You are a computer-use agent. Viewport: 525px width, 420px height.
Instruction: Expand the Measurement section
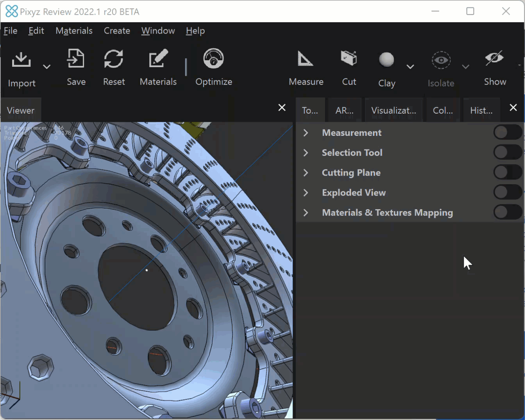[306, 133]
